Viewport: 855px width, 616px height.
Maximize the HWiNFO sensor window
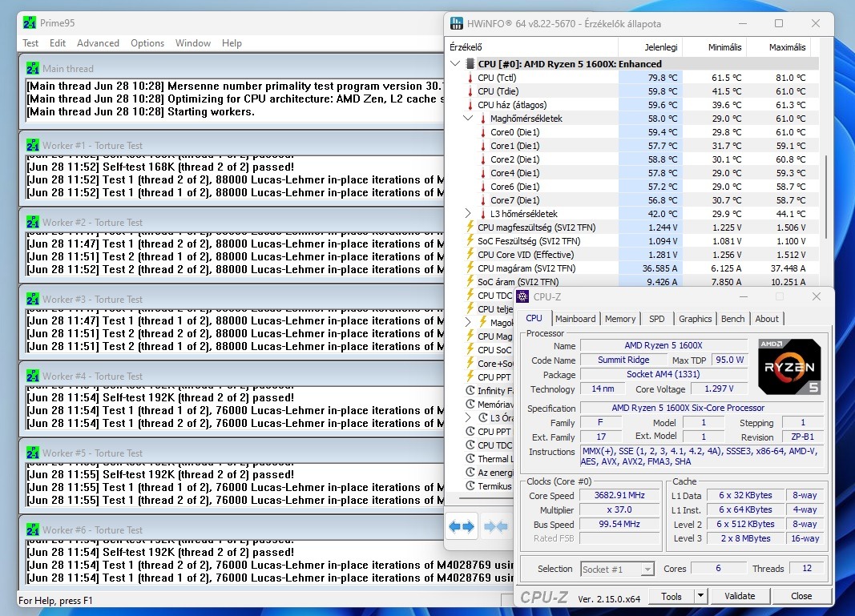[x=779, y=23]
